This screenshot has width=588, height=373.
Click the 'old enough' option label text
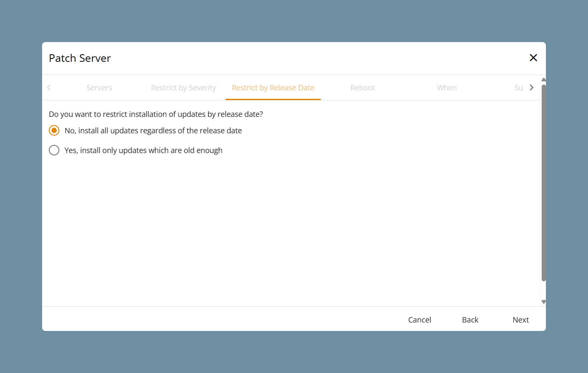(144, 151)
